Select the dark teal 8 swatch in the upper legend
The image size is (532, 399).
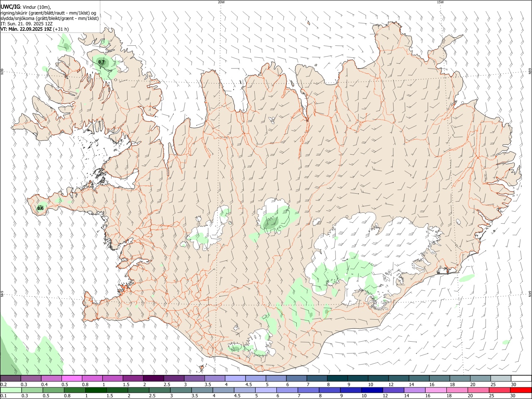(x=337, y=378)
